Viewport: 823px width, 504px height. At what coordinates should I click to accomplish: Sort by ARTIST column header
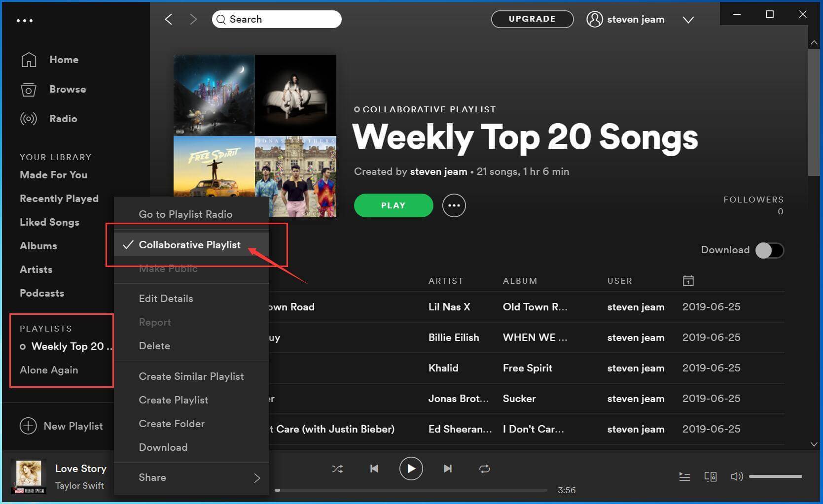point(446,281)
